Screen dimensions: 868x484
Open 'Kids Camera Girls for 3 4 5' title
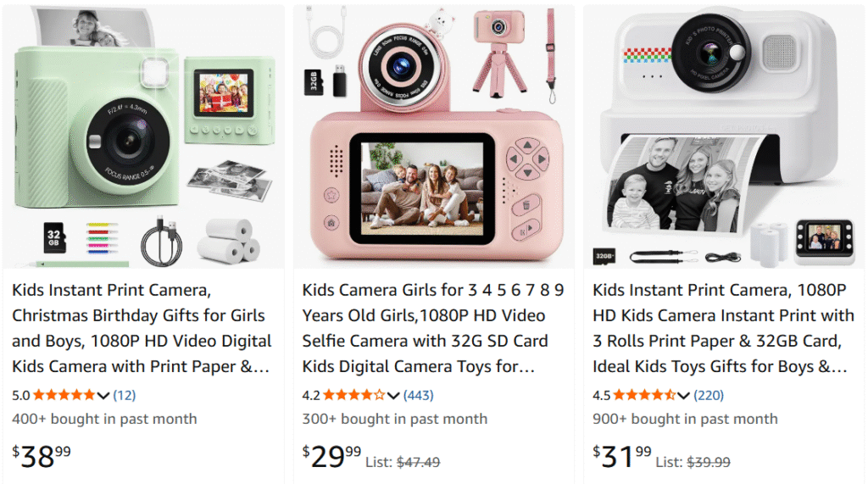432,328
